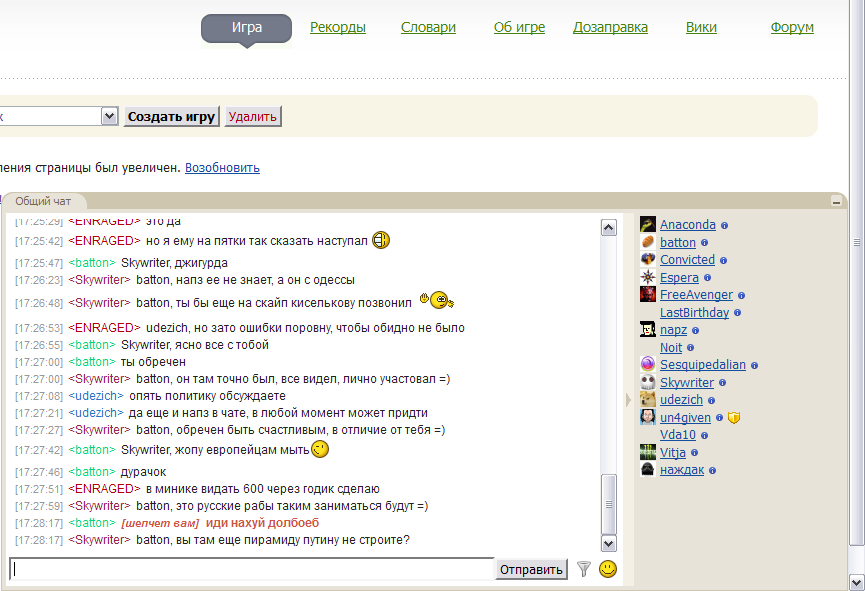Click the chat filter funnel icon
The width and height of the screenshot is (865, 591).
(x=584, y=569)
